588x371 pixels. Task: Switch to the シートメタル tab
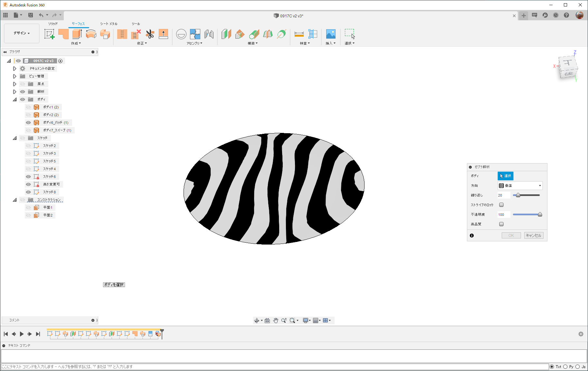click(109, 24)
